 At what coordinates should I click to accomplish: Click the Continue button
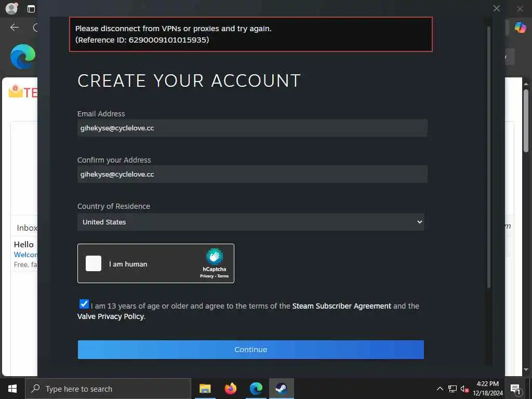(x=251, y=350)
